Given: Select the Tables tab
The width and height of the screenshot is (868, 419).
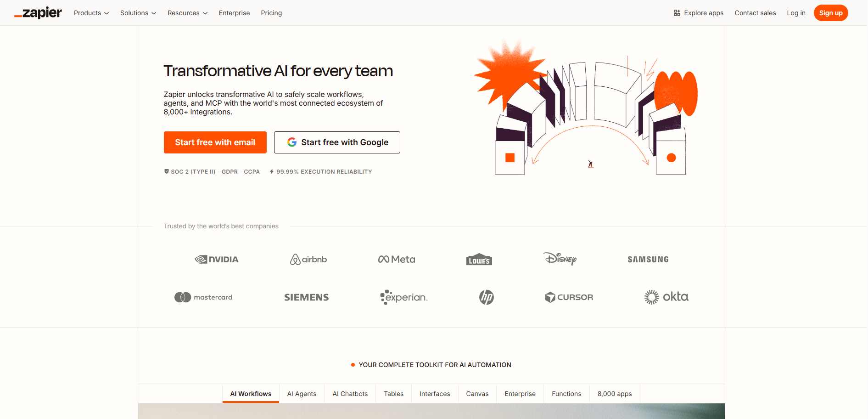Looking at the screenshot, I should click(x=393, y=394).
